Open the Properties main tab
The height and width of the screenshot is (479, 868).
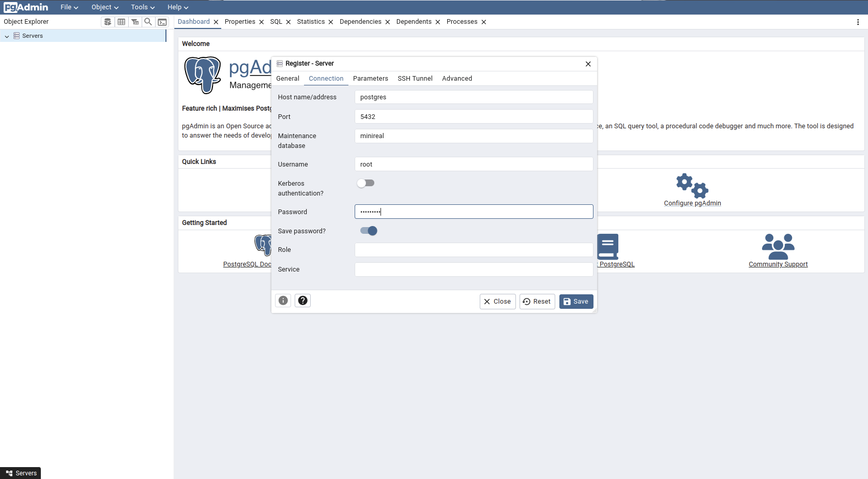pyautogui.click(x=240, y=22)
